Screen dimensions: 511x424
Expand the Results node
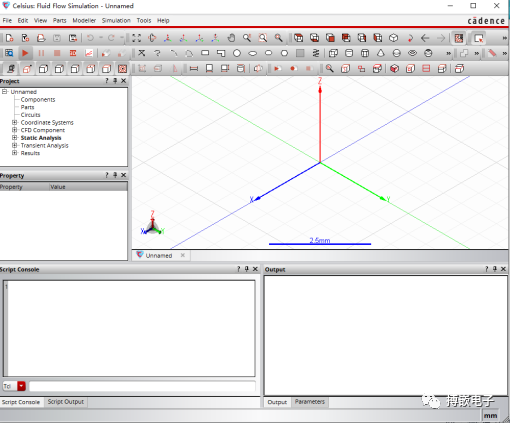point(14,153)
